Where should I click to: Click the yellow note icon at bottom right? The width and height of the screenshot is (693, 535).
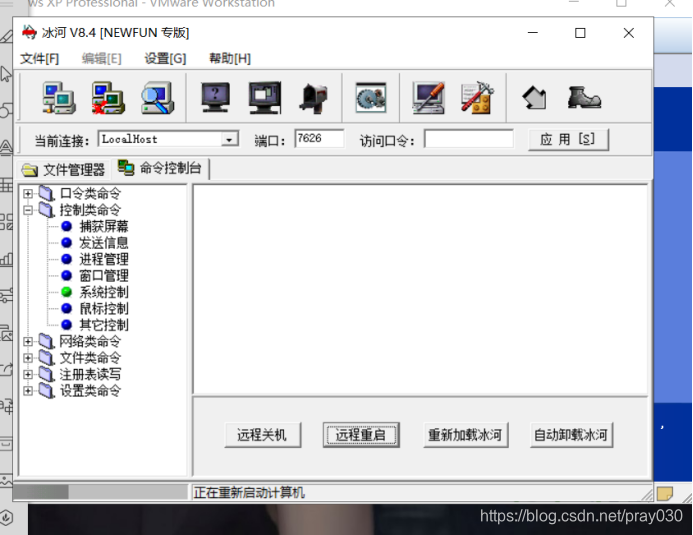click(665, 493)
